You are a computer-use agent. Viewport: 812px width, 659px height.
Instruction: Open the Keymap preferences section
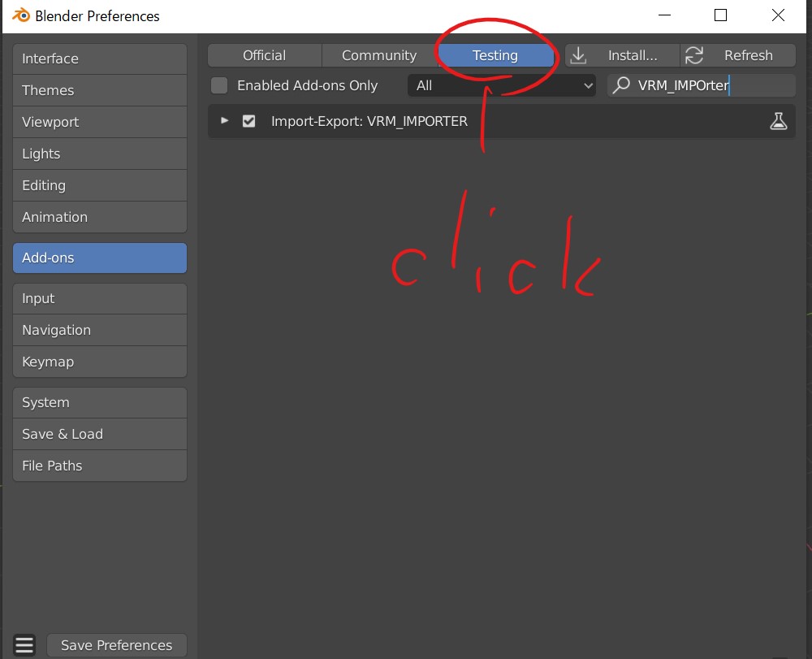pos(99,362)
